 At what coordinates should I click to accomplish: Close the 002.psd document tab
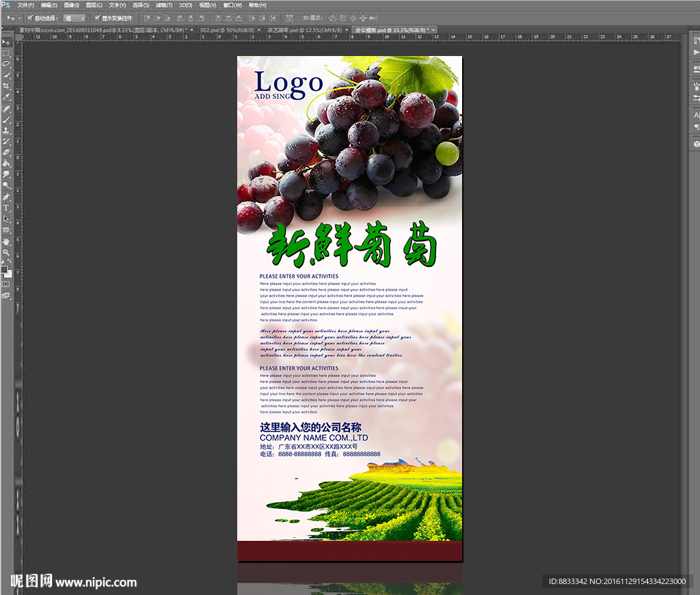(259, 30)
